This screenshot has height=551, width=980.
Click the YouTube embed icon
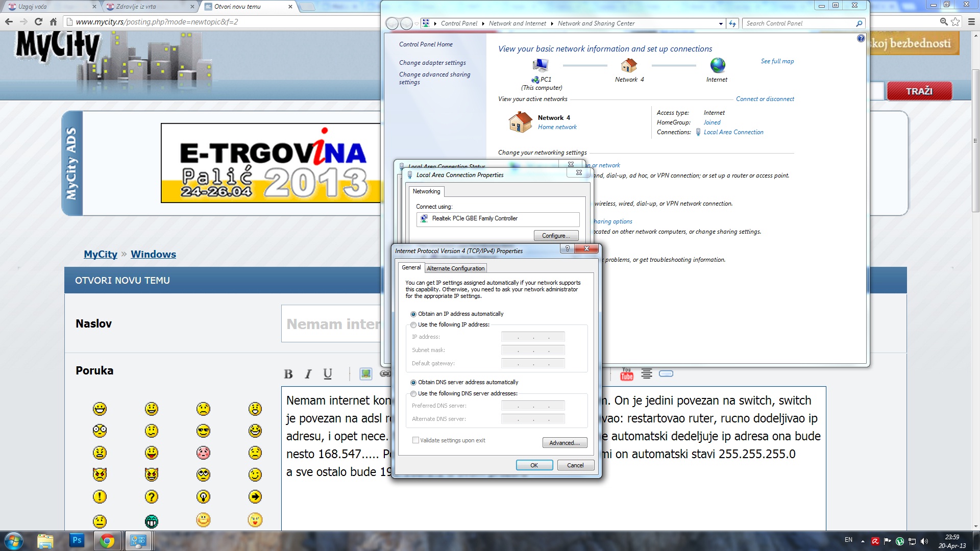626,374
